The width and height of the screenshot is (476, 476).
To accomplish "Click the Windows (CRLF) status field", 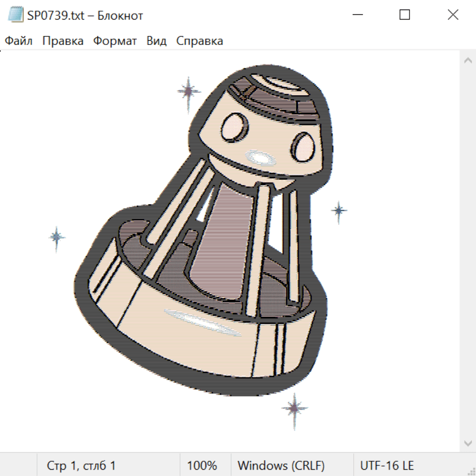I will (281, 465).
